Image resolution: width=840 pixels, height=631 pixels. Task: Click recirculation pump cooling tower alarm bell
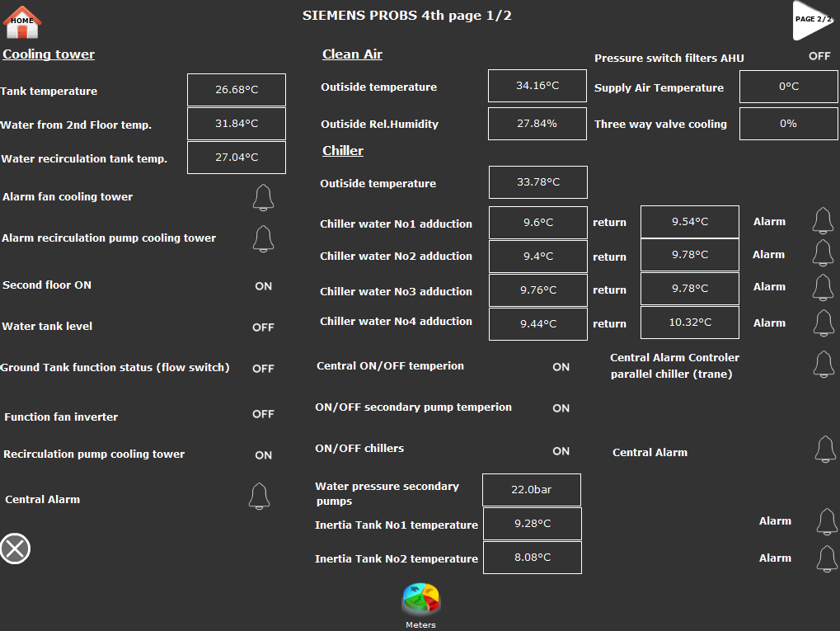tap(263, 238)
